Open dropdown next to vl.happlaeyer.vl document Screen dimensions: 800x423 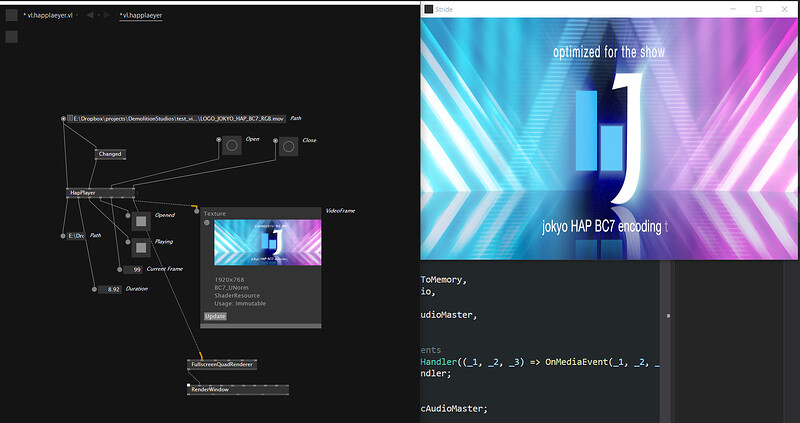tap(77, 16)
